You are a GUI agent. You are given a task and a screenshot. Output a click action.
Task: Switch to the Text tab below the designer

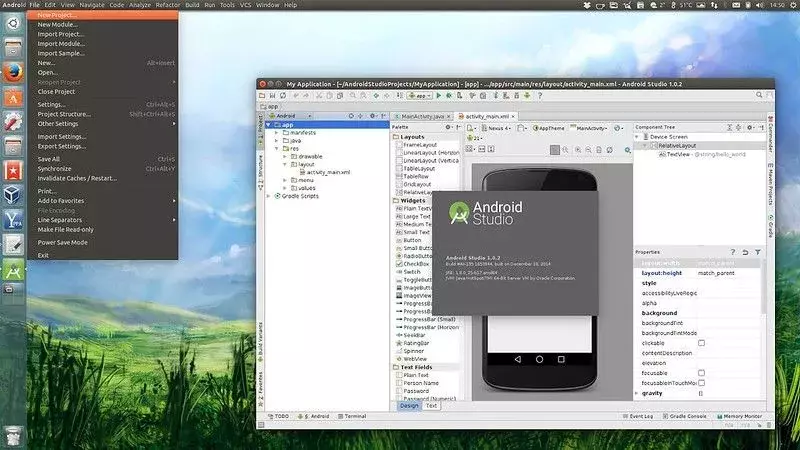[x=432, y=406]
